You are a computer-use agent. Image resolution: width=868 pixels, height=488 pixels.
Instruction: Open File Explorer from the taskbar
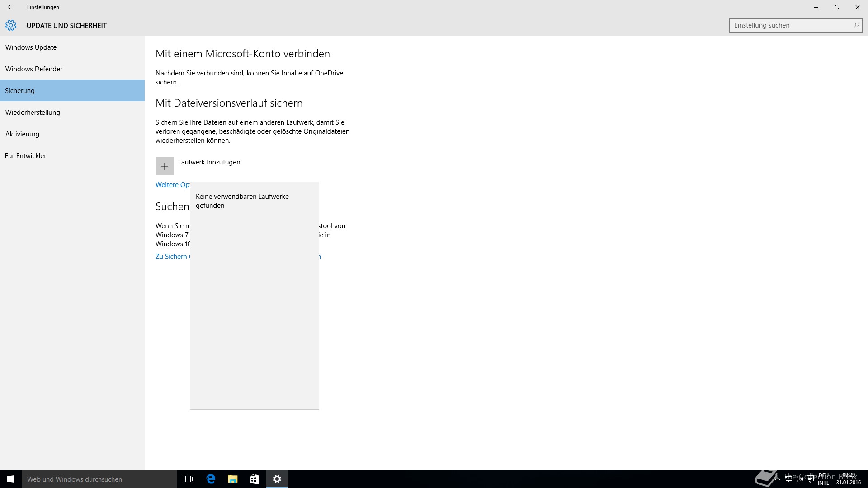click(x=232, y=479)
